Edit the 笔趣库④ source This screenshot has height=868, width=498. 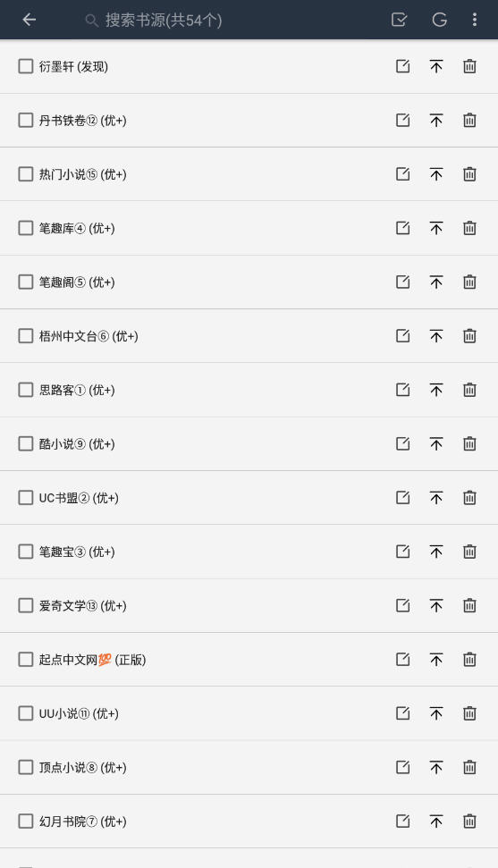click(x=402, y=228)
